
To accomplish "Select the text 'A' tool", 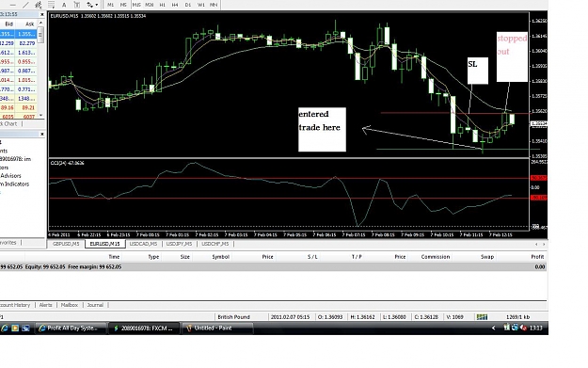I will pos(64,5).
